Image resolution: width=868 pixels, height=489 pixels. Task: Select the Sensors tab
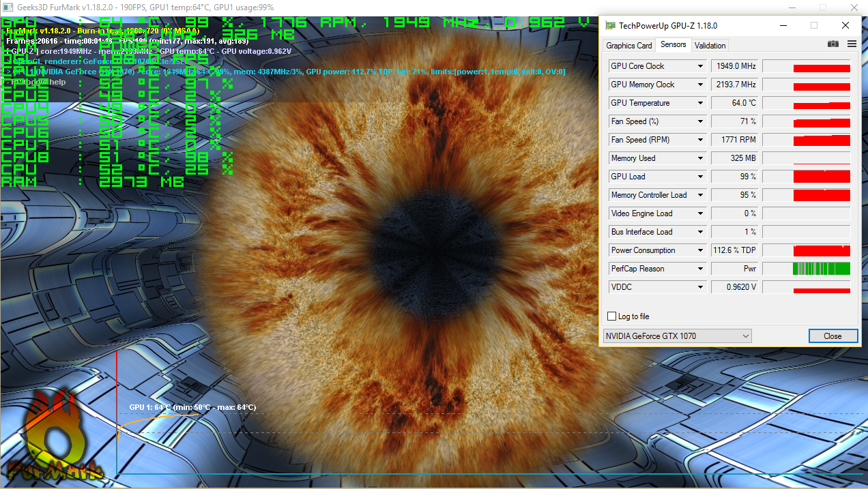673,44
